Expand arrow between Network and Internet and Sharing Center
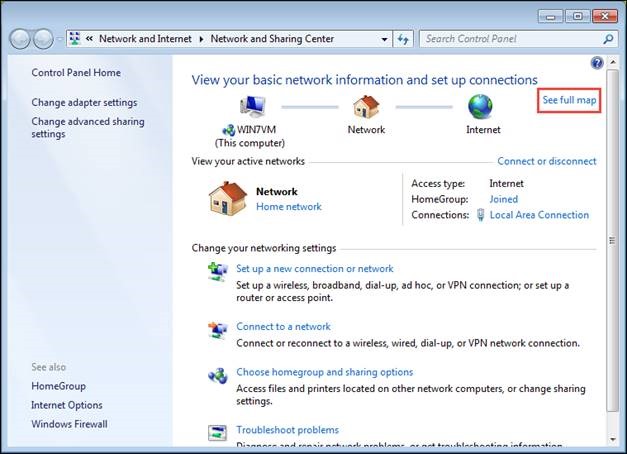 click(201, 39)
